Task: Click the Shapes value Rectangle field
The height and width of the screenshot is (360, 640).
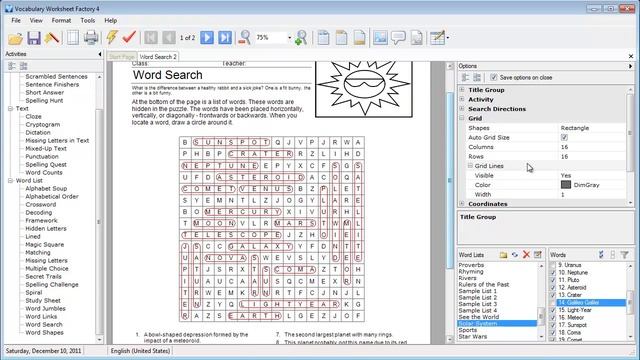Action: coord(592,128)
